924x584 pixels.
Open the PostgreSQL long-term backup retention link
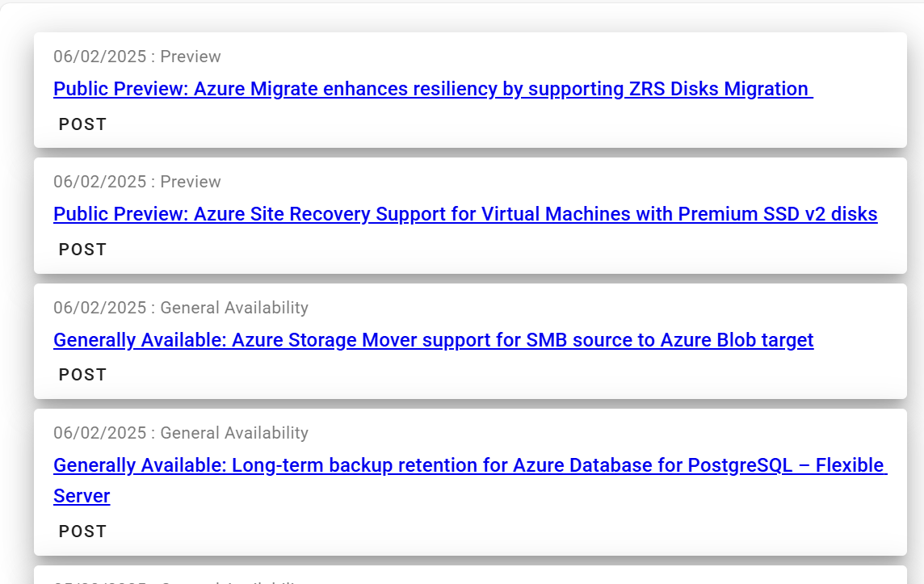tap(469, 466)
